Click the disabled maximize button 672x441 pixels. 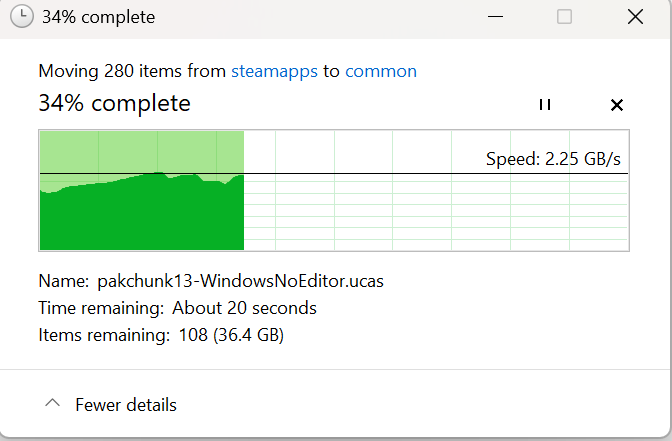pyautogui.click(x=564, y=17)
